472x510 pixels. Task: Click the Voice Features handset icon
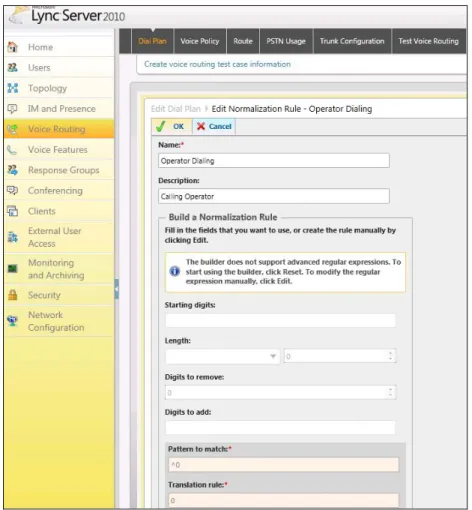pos(12,150)
